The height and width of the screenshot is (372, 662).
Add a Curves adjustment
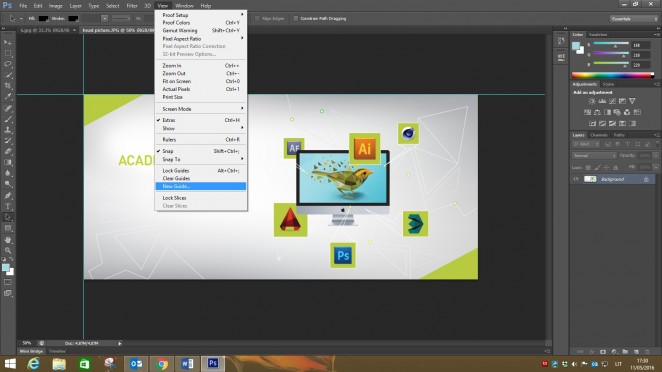click(x=612, y=101)
